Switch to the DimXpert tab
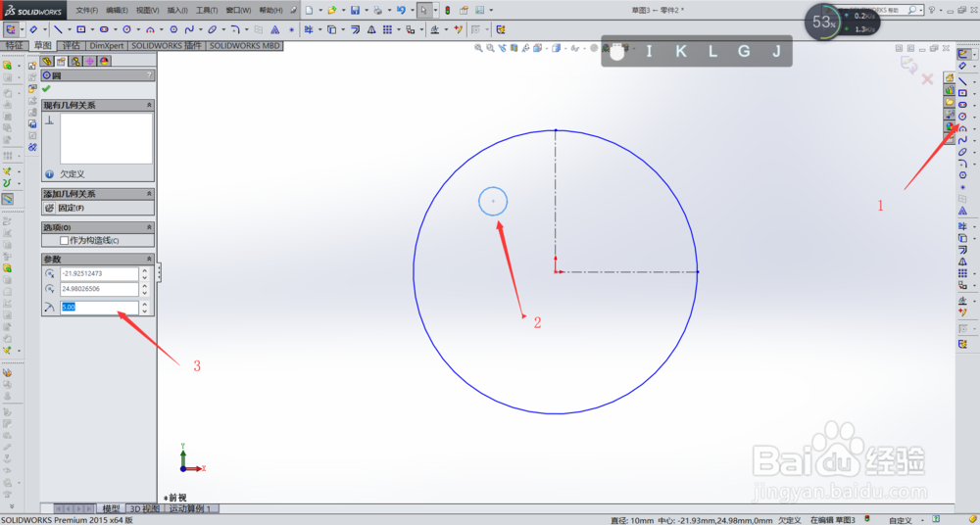The width and height of the screenshot is (980, 525). point(106,46)
